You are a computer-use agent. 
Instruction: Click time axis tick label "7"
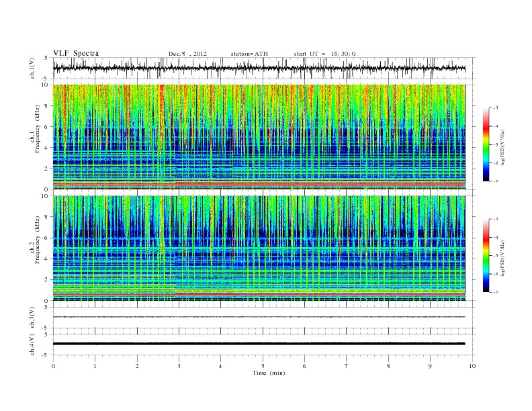coord(347,366)
